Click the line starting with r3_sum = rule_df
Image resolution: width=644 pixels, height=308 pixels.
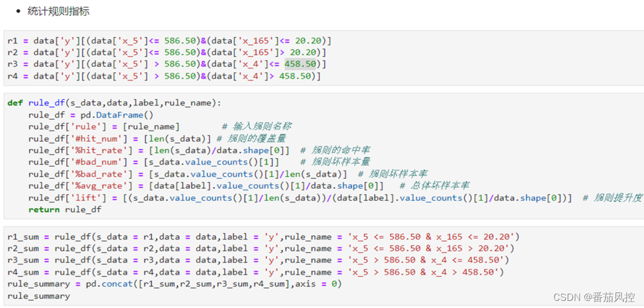pyautogui.click(x=258, y=260)
